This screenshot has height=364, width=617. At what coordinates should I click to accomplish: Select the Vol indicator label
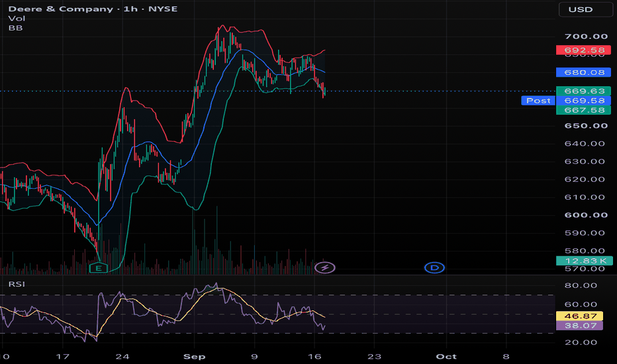click(17, 19)
